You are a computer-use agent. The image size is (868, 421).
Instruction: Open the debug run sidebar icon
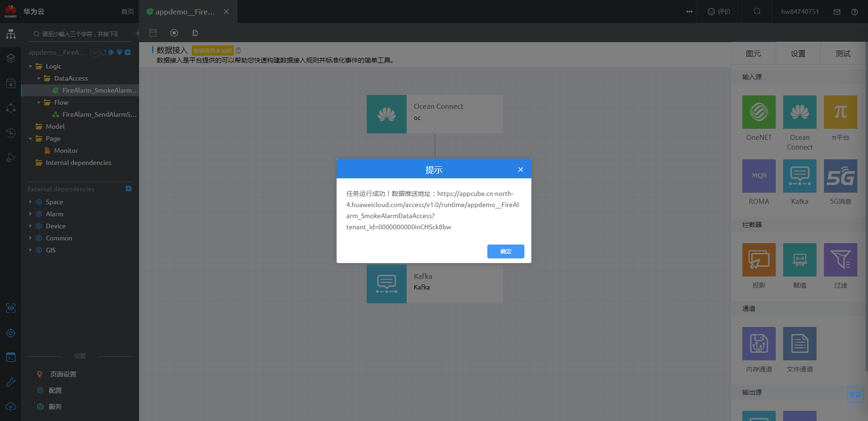click(x=11, y=158)
